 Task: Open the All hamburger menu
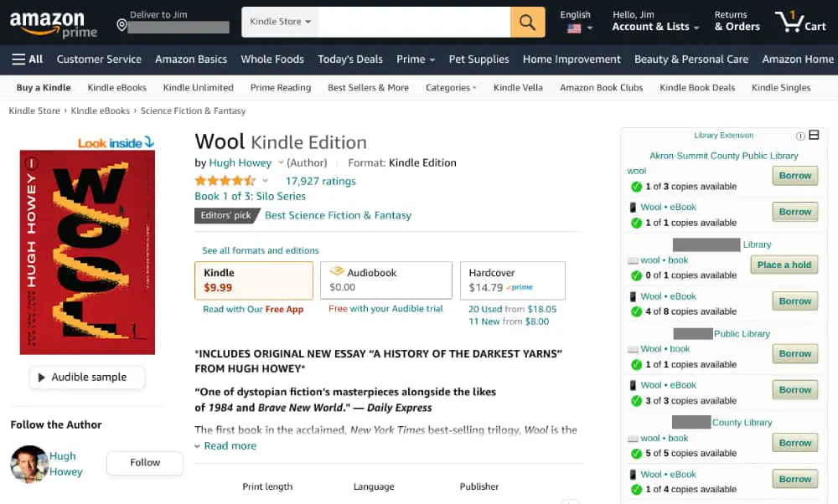click(28, 59)
